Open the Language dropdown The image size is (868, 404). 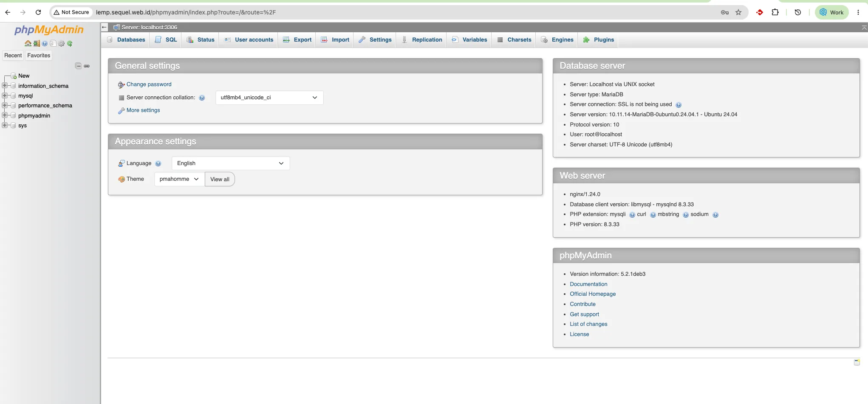tap(231, 163)
